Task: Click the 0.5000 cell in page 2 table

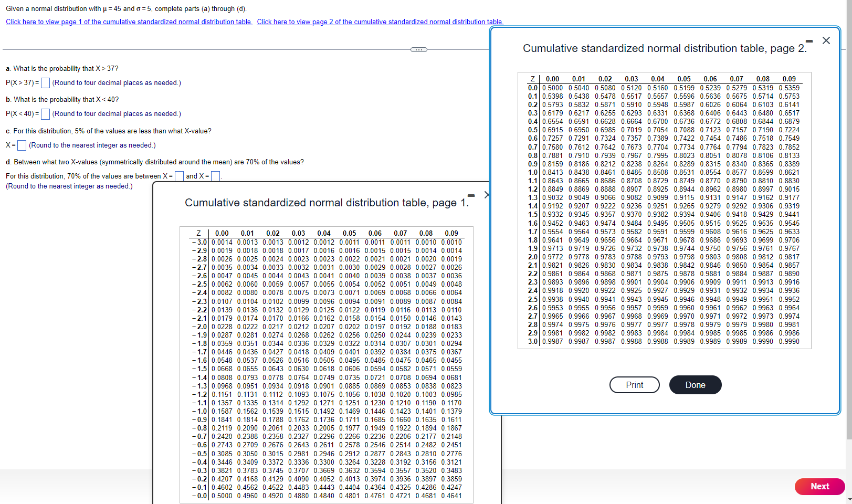Action: point(553,88)
